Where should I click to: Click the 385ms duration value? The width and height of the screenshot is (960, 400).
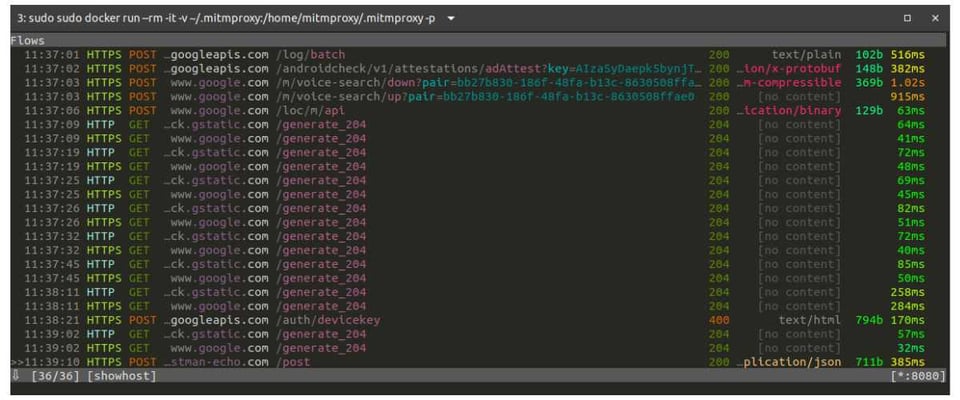pyautogui.click(x=907, y=362)
